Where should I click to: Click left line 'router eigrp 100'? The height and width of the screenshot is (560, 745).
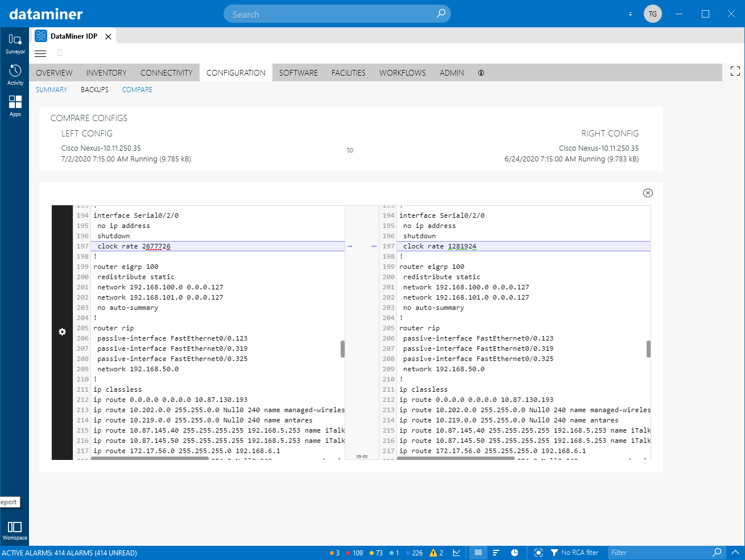(x=126, y=267)
